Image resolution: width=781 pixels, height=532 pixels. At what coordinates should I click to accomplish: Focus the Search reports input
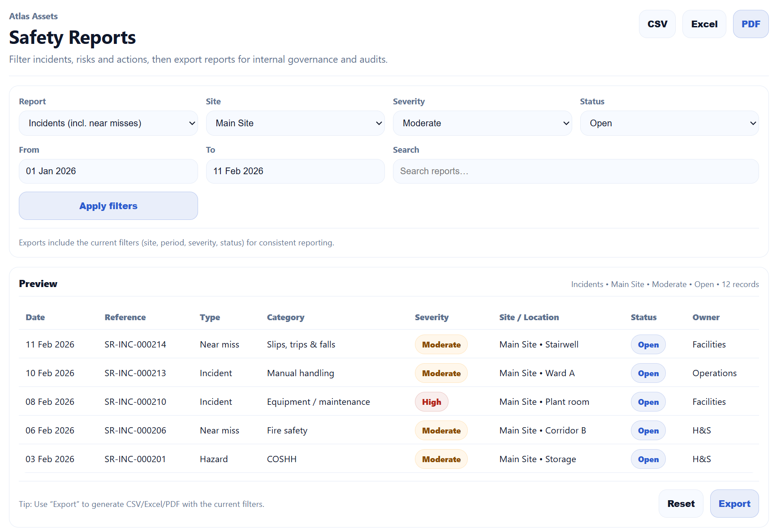[x=575, y=171]
